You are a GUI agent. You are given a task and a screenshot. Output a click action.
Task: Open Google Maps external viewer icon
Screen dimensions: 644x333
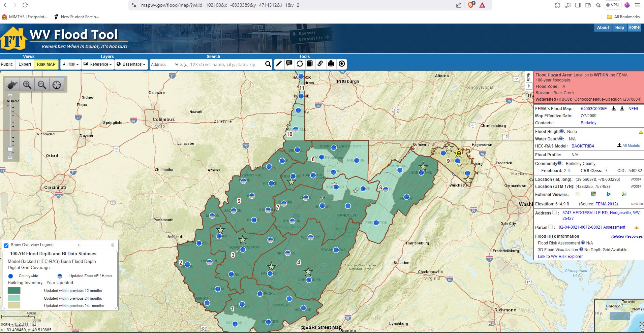(x=593, y=194)
